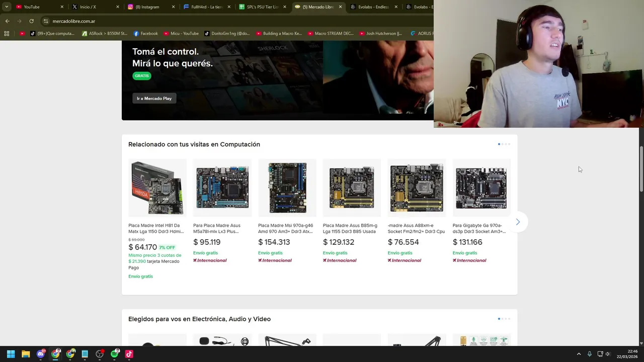The width and height of the screenshot is (644, 362).
Task: Click the $ 95.119 price
Action: [207, 242]
